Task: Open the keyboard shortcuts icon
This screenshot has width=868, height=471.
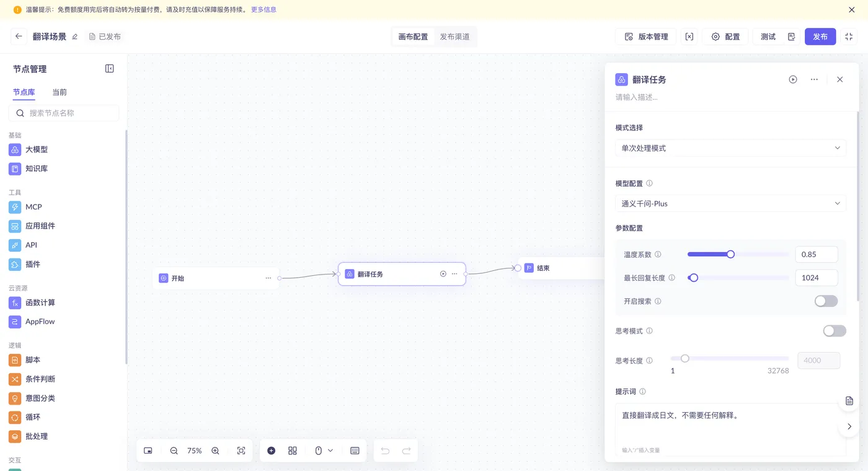Action: (x=355, y=451)
